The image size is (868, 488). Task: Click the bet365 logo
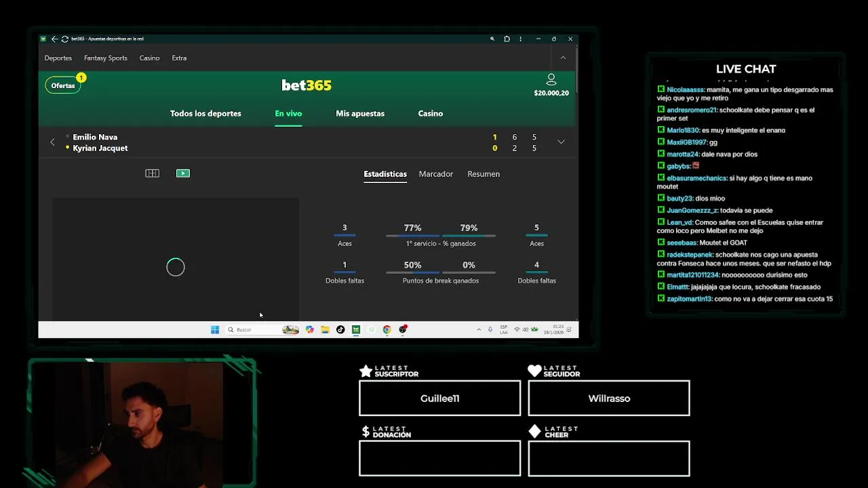click(307, 85)
